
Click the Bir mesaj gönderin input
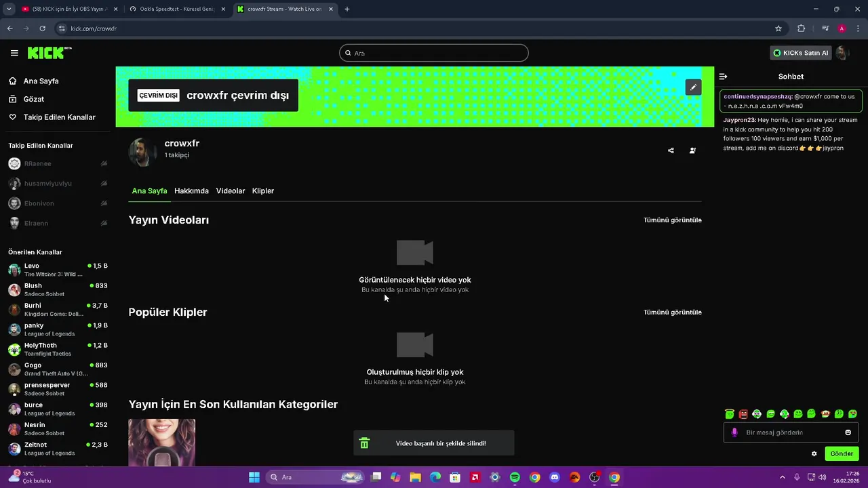[791, 432]
